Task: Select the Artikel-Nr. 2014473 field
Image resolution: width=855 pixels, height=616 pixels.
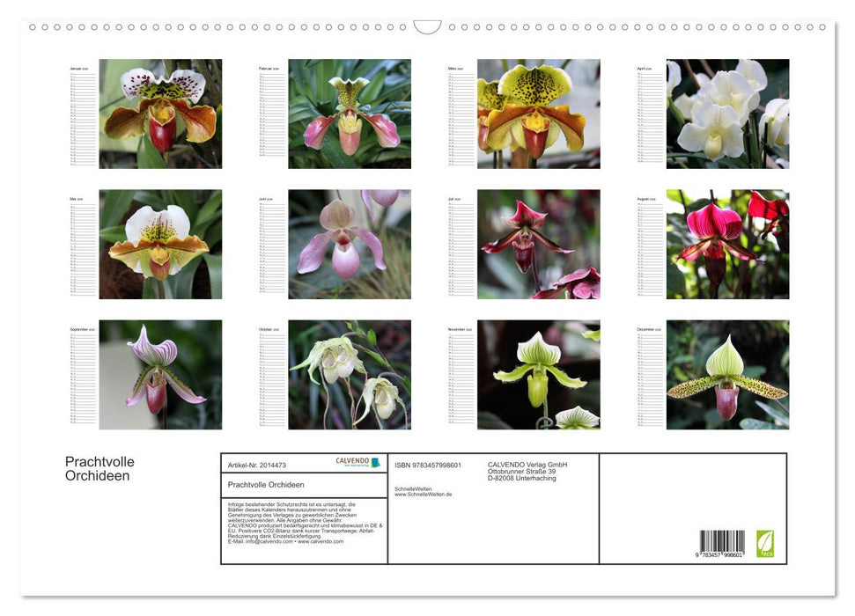Action: point(258,465)
